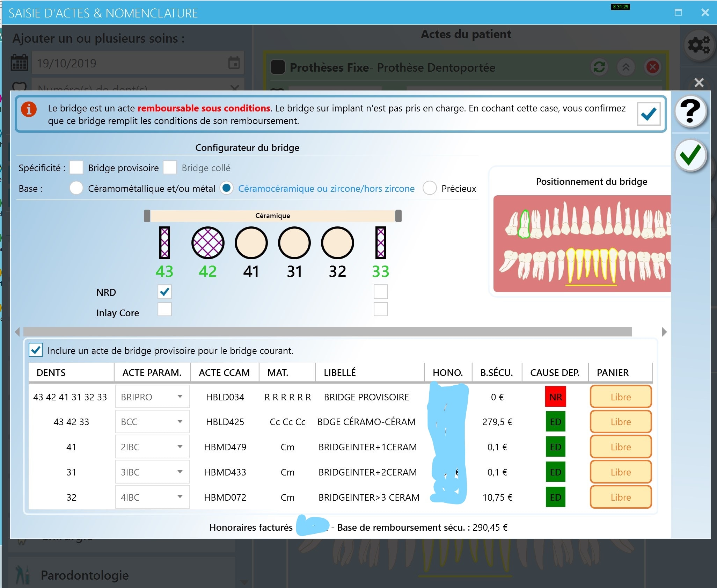This screenshot has height=588, width=717.
Task: Click Libre button for BRIDGEINTER>3 CERAM row
Action: pyautogui.click(x=621, y=497)
